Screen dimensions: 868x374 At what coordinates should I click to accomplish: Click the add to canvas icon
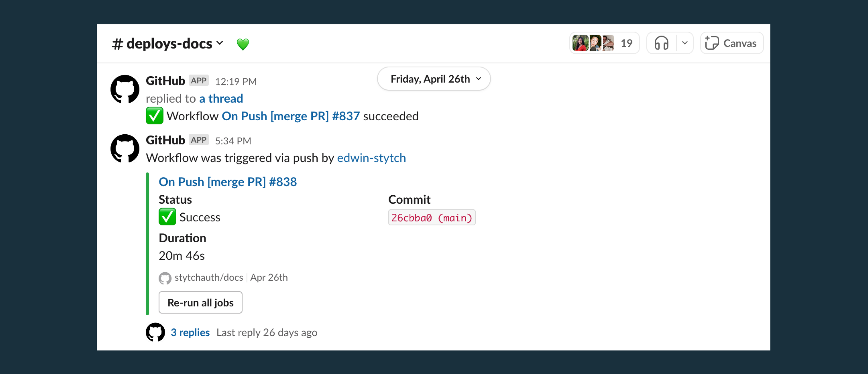click(x=711, y=43)
